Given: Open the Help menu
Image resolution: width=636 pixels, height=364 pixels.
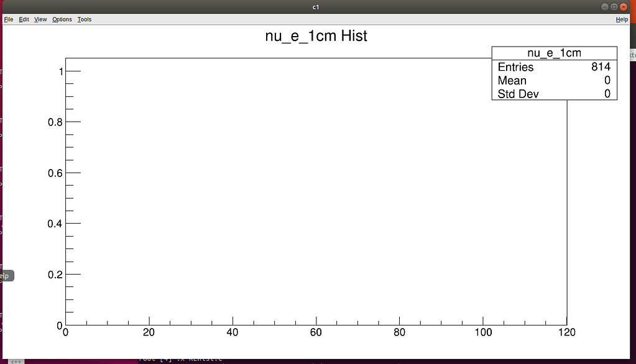Looking at the screenshot, I should point(622,19).
